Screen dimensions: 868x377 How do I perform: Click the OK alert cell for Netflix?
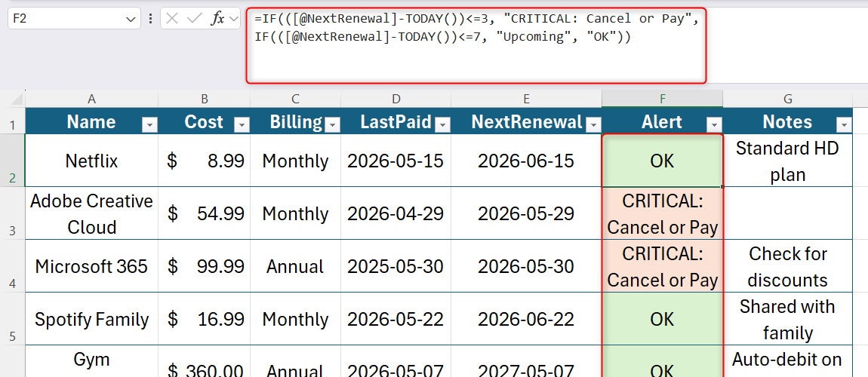tap(663, 161)
